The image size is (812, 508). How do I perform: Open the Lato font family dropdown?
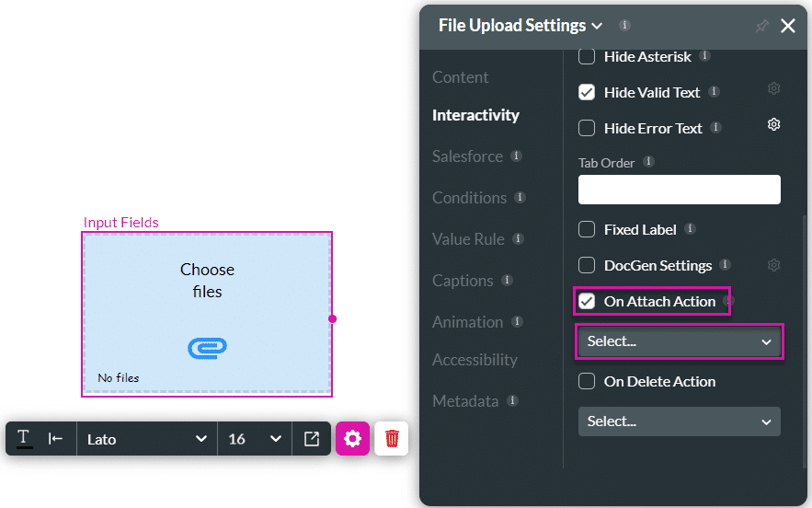(x=147, y=439)
